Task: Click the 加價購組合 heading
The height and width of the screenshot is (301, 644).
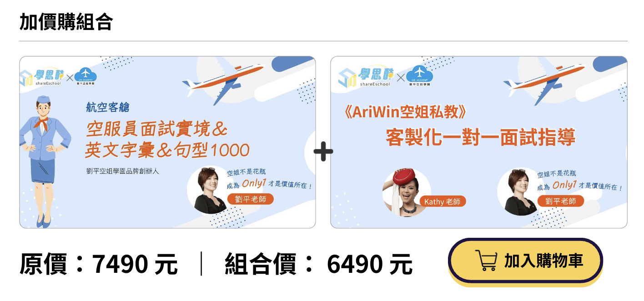Action: (x=66, y=21)
